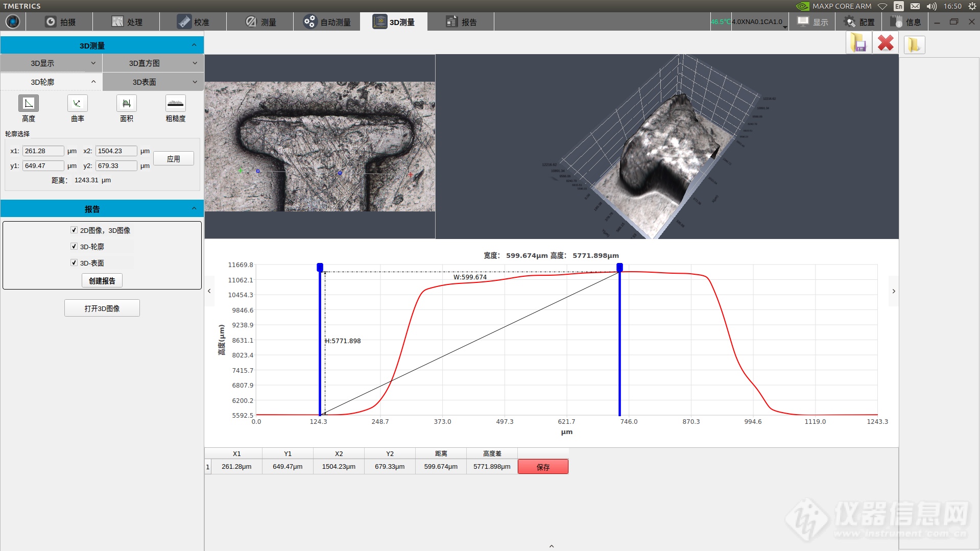Image resolution: width=980 pixels, height=551 pixels.
Task: Click the 3D surface rendering view
Action: [667, 147]
